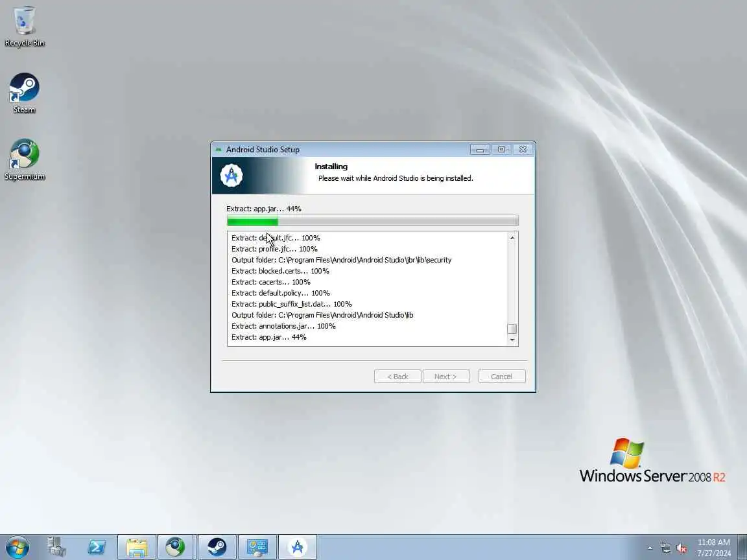Select log line 'Extract: blocked.certs... 100%'
Screen dimensions: 747x560
coord(280,271)
